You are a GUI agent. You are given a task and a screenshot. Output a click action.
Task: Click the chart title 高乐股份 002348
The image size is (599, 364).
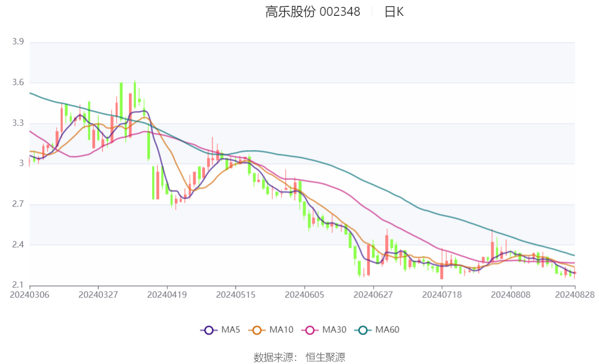(313, 12)
